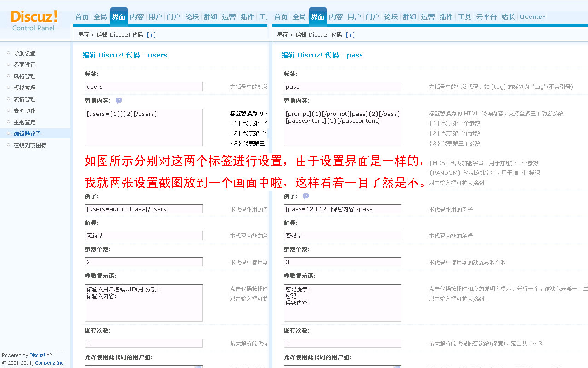Select highlighted 编辑器设置 sidebar item
The width and height of the screenshot is (588, 368).
click(x=27, y=134)
